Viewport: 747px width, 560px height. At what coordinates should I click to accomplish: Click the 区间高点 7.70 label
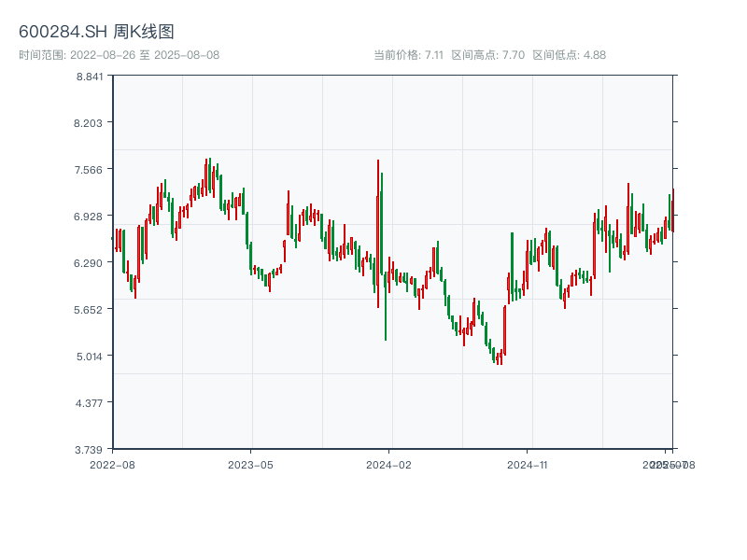487,55
